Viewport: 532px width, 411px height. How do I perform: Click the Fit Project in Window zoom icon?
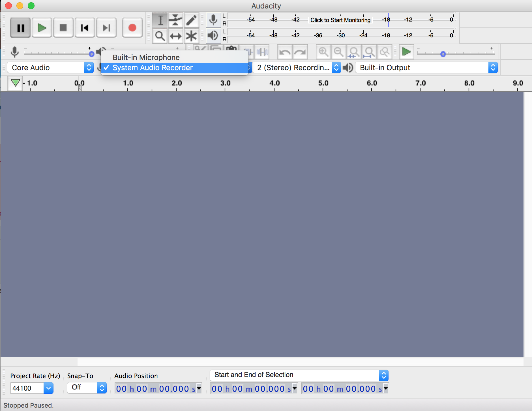369,52
